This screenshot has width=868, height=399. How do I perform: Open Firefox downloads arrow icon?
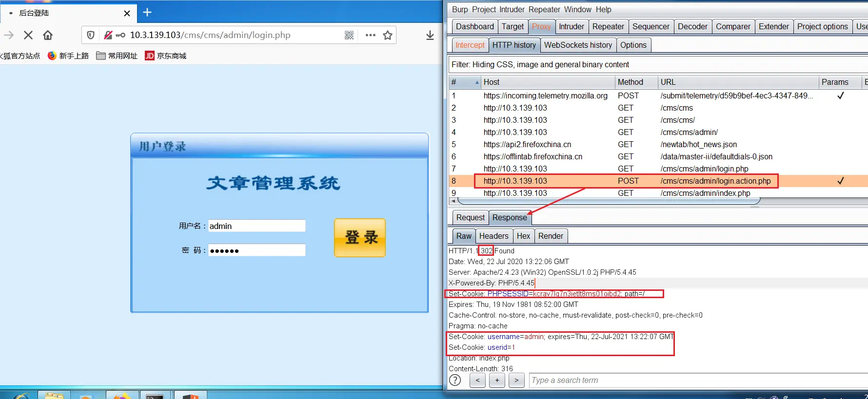(x=430, y=35)
